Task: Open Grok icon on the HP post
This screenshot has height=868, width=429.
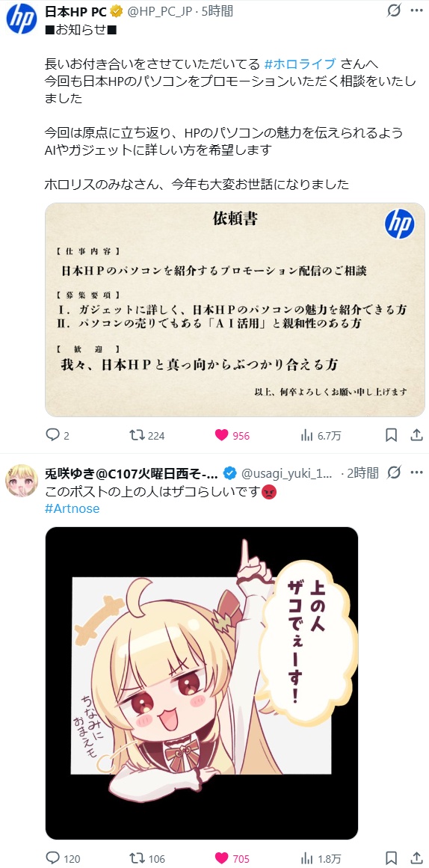Action: tap(394, 10)
